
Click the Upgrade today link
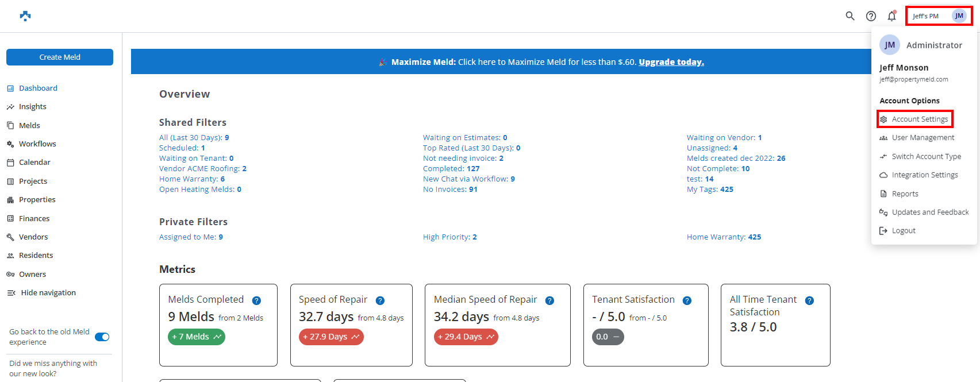coord(671,62)
